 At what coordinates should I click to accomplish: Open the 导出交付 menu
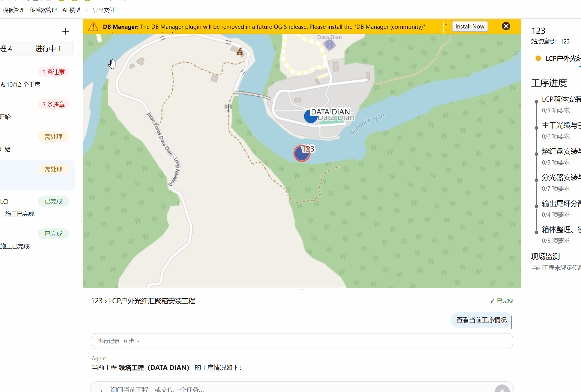[x=103, y=10]
